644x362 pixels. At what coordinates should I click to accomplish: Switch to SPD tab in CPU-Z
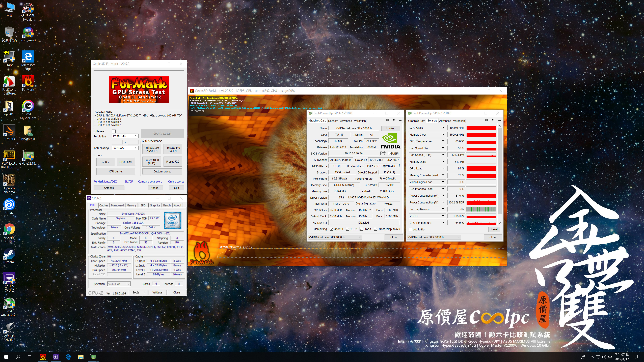[143, 205]
